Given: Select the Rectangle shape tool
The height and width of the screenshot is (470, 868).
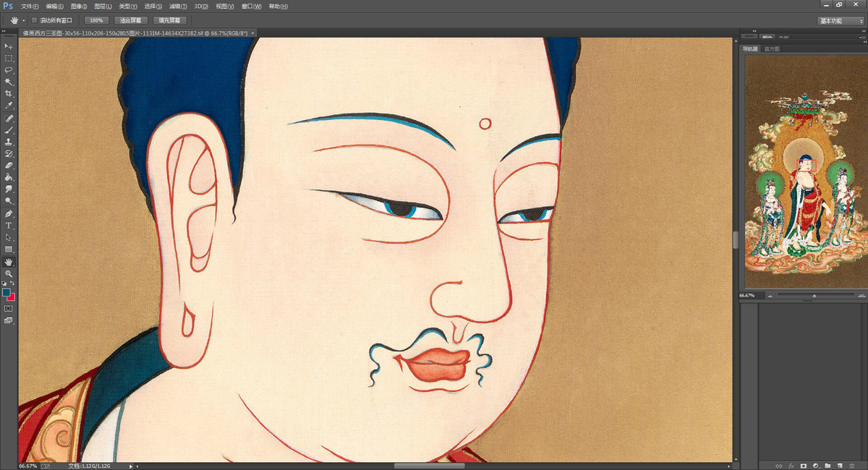Looking at the screenshot, I should (9, 249).
